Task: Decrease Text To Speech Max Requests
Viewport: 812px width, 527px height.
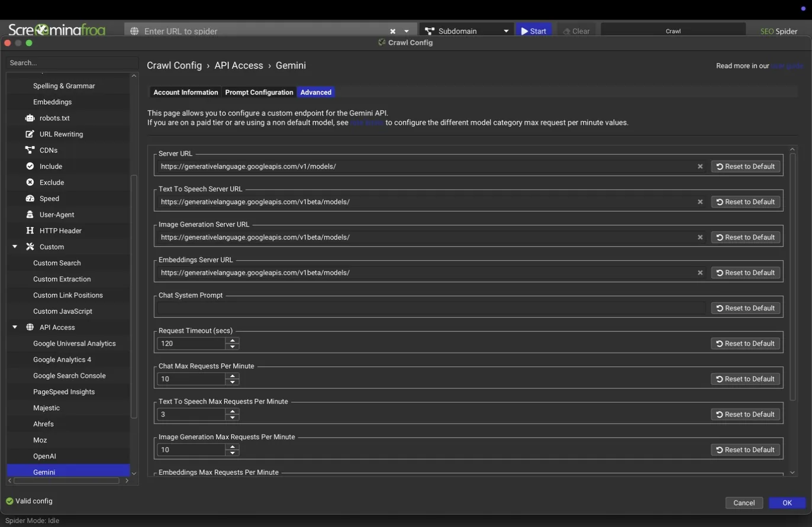Action: pos(233,418)
